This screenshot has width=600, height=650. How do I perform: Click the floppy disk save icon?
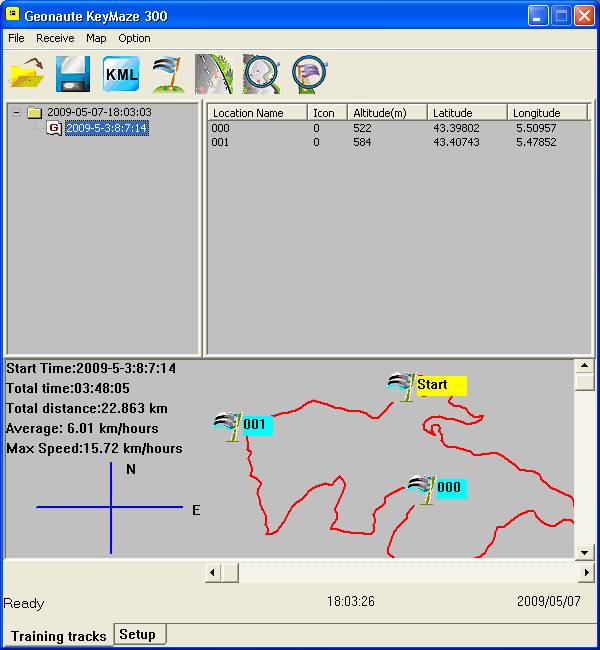click(x=73, y=74)
